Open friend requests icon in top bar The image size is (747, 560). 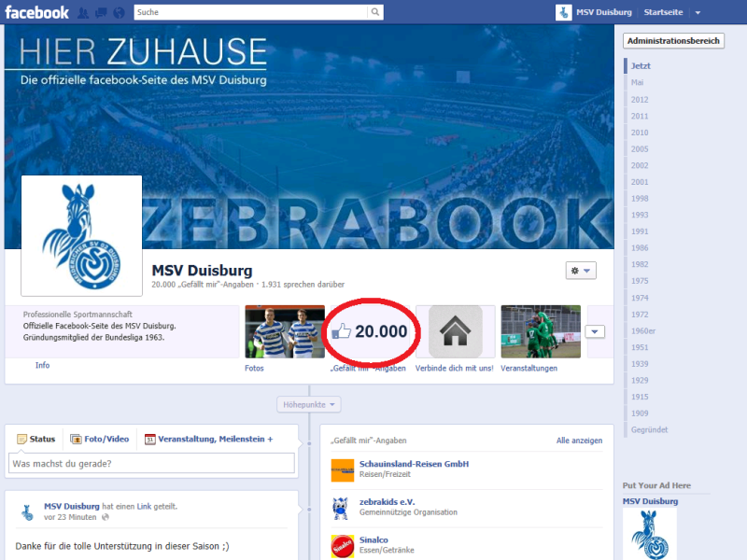click(x=83, y=13)
